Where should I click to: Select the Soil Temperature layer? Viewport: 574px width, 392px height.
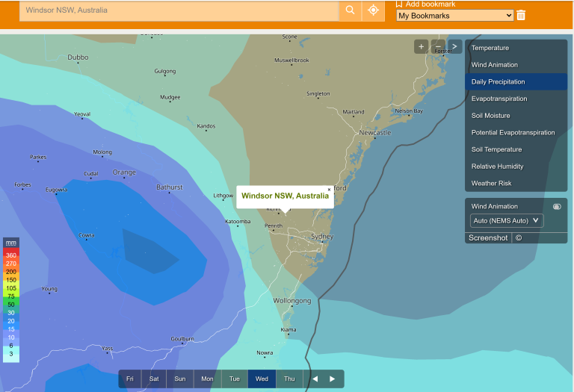pos(516,149)
